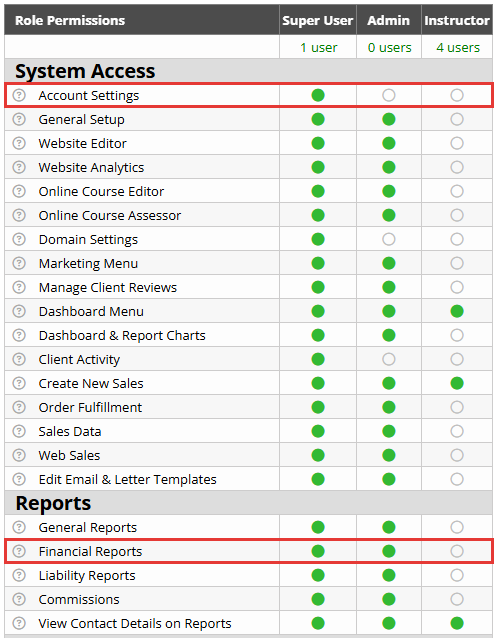Toggle Edit Email & Letter Templates for Instructor
The width and height of the screenshot is (497, 638).
(x=457, y=479)
